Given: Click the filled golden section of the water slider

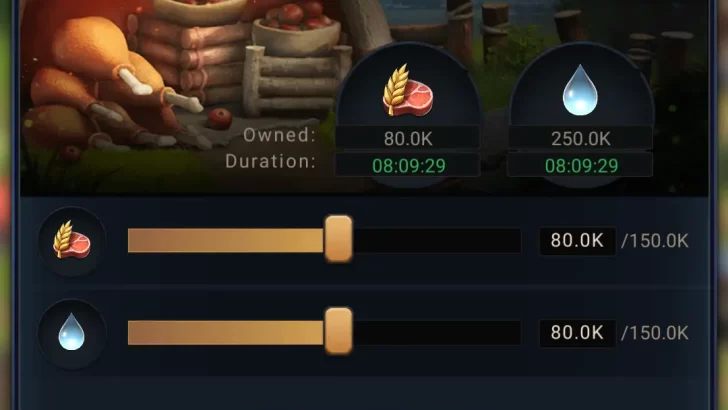Looking at the screenshot, I should coord(226,332).
